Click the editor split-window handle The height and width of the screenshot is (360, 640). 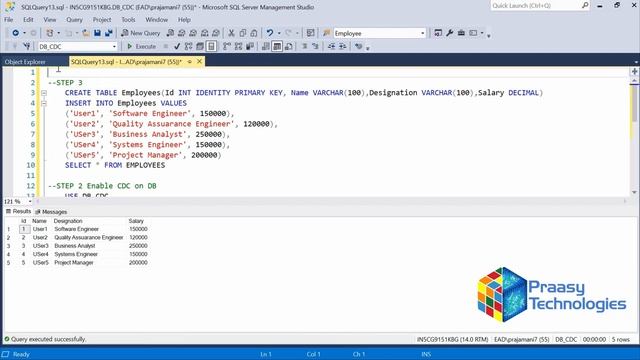pyautogui.click(x=634, y=71)
